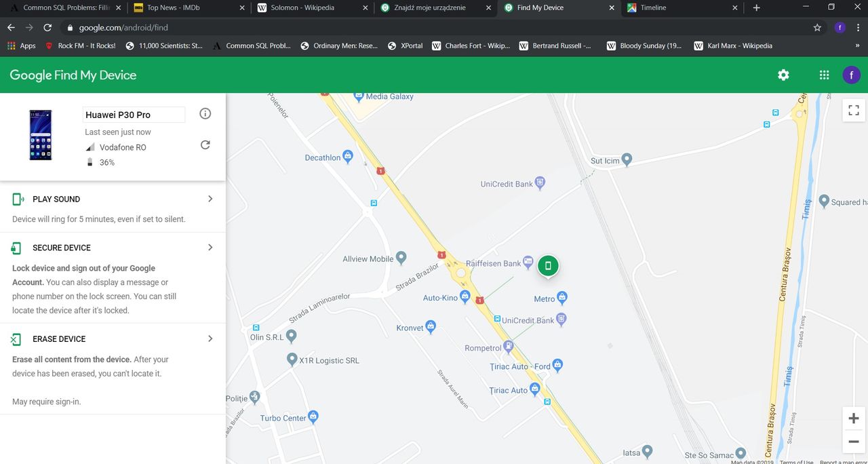
Task: Zoom in on the map
Action: coord(853,419)
